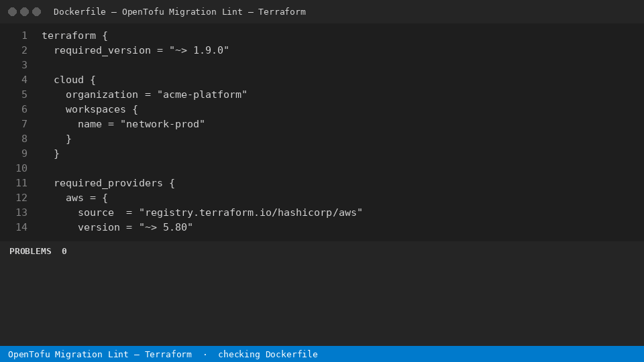Click 'OpenTofu Migration Lint — Terraform' in status bar
Image resolution: width=644 pixels, height=362 pixels.
(x=100, y=354)
